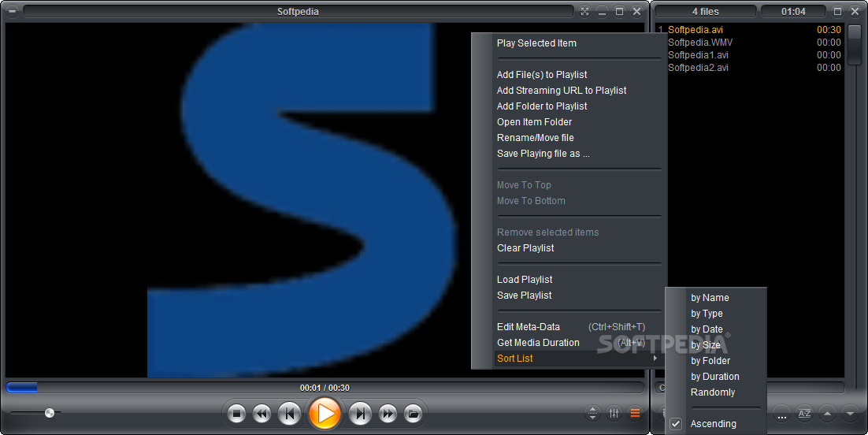
Task: Click the 00:01 / 00:30 time readout
Action: click(325, 388)
